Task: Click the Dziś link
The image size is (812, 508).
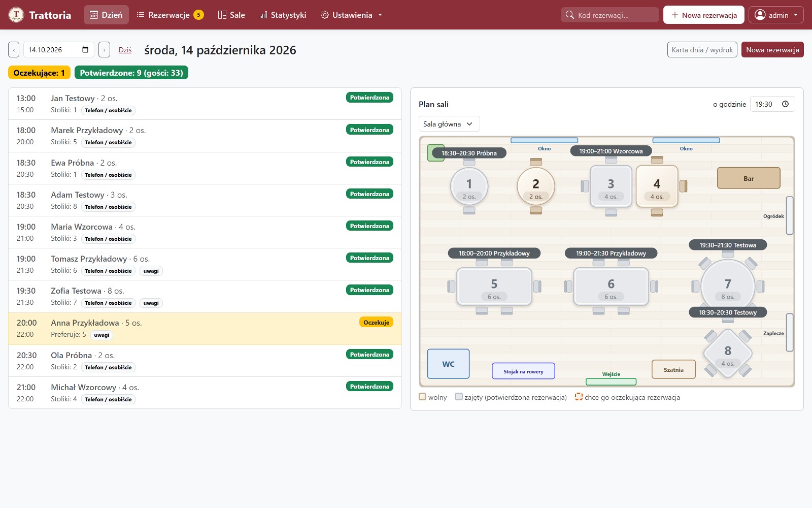Action: (125, 50)
